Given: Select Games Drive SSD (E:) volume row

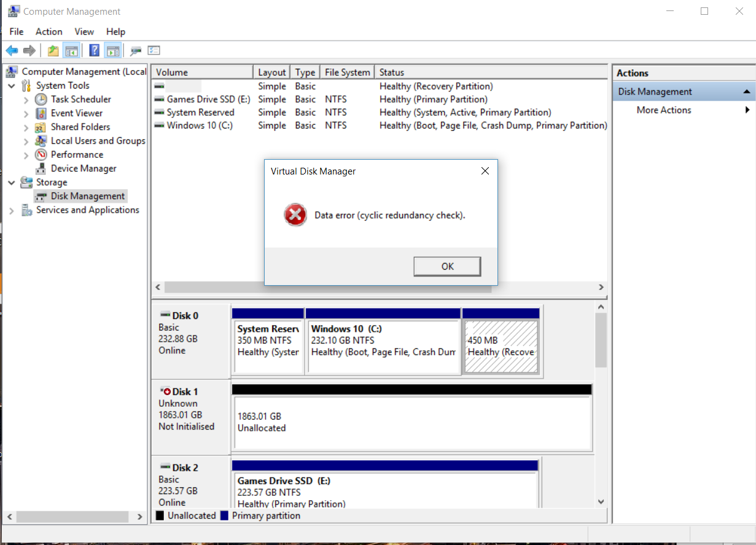Looking at the screenshot, I should point(380,99).
